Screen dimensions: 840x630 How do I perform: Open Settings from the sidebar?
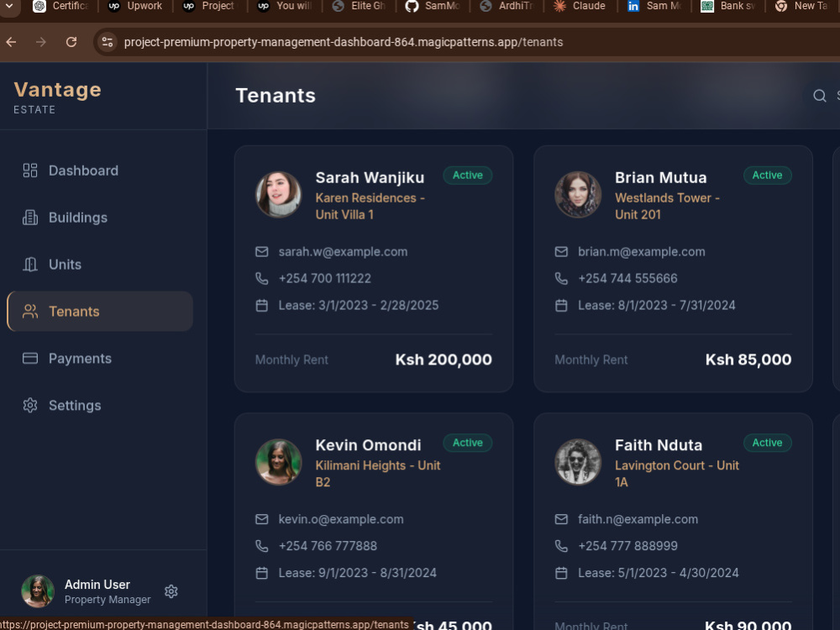100,406
